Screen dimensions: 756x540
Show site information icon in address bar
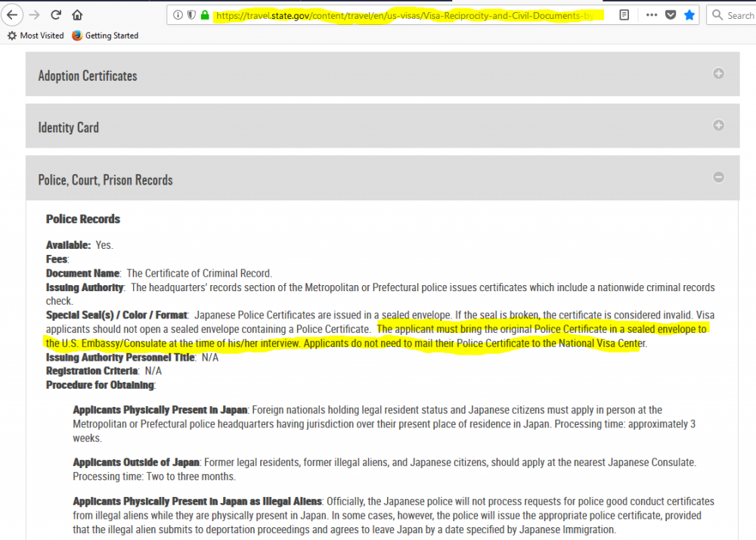(178, 15)
